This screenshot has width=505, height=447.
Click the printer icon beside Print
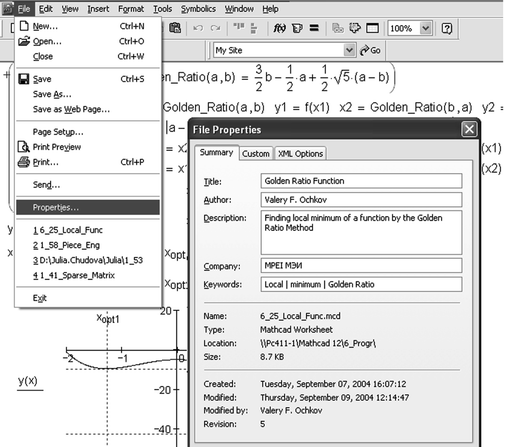24,162
